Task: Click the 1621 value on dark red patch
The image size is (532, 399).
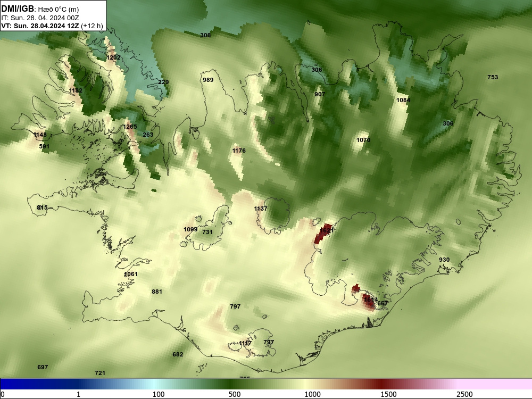Action: [x=327, y=230]
